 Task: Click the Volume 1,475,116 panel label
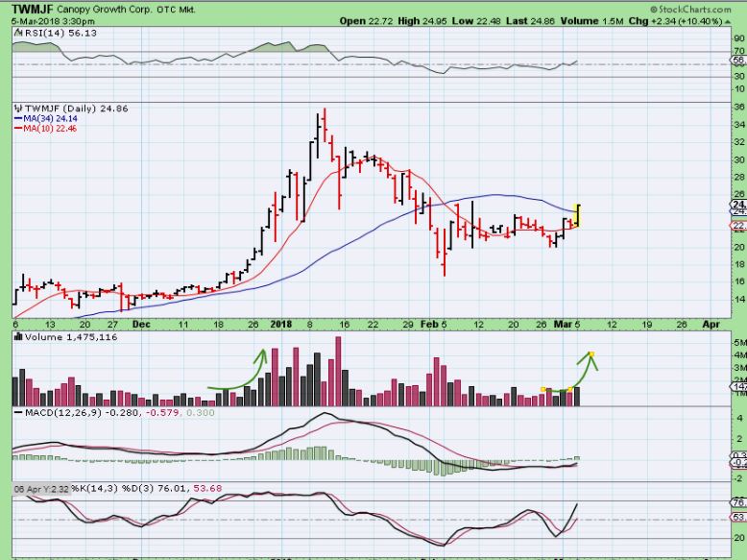tap(71, 337)
